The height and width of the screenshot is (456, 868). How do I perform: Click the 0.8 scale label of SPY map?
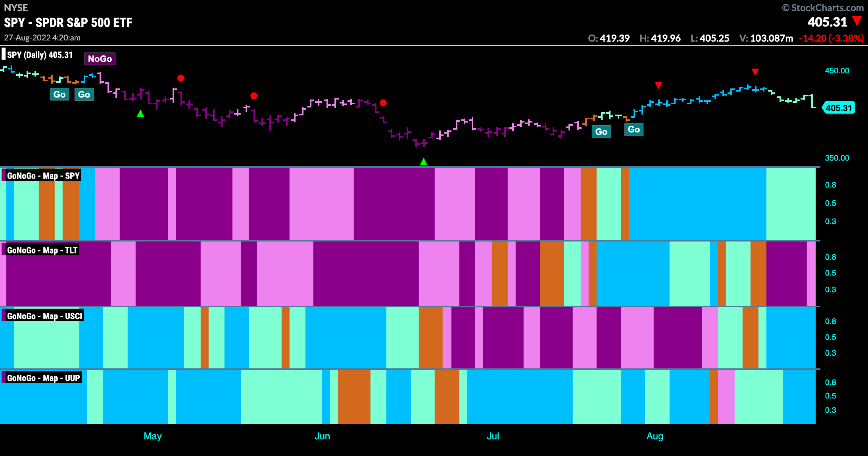coord(830,185)
